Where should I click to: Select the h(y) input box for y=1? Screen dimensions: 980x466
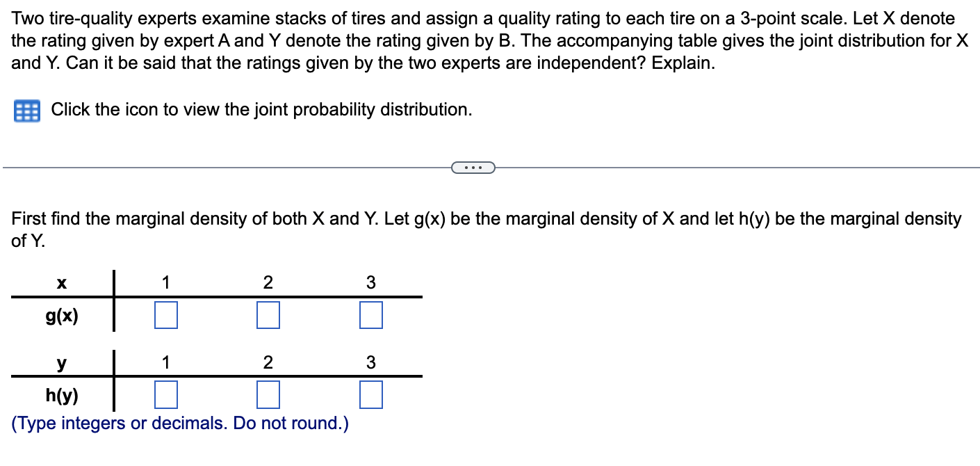pos(165,396)
